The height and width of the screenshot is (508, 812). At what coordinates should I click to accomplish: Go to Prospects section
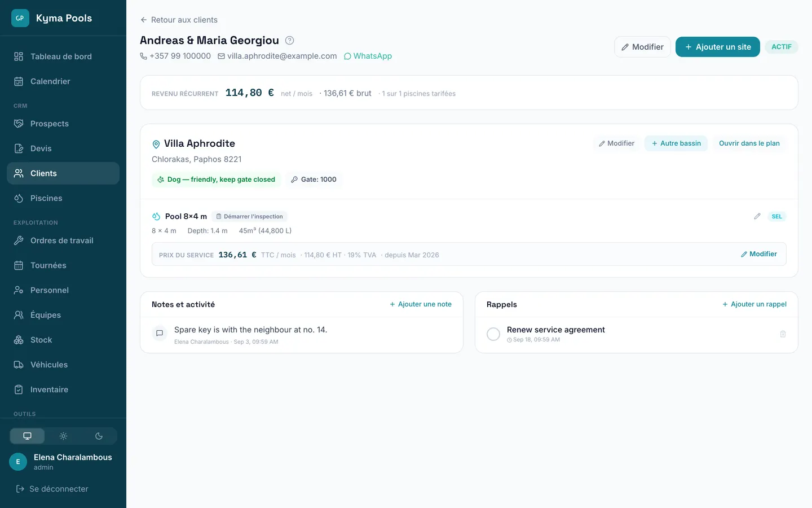coord(63,124)
